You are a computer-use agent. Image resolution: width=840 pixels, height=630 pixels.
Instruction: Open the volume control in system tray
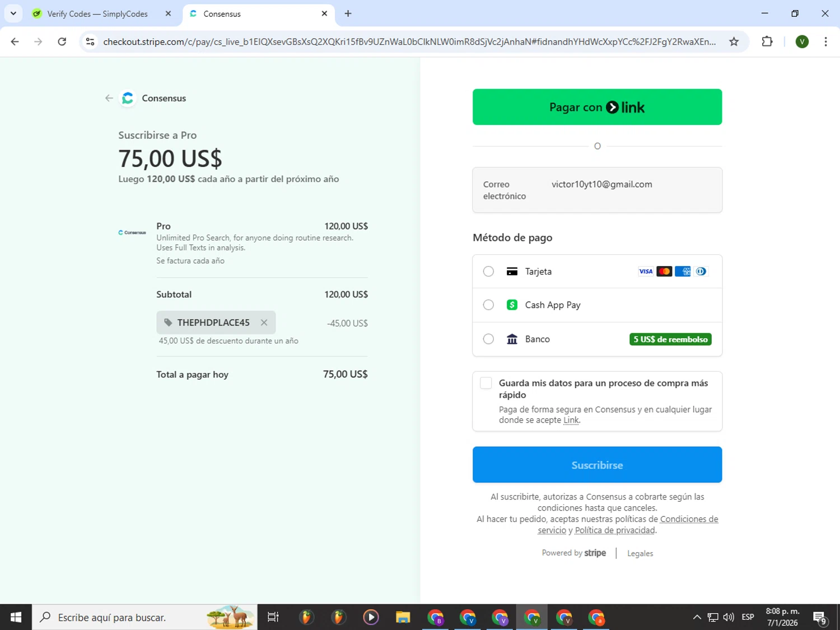pyautogui.click(x=729, y=617)
